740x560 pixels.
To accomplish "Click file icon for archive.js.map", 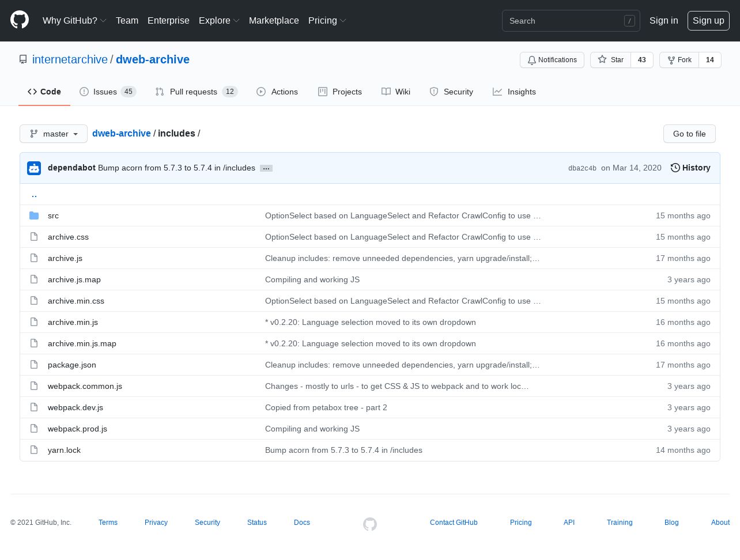I will (34, 279).
